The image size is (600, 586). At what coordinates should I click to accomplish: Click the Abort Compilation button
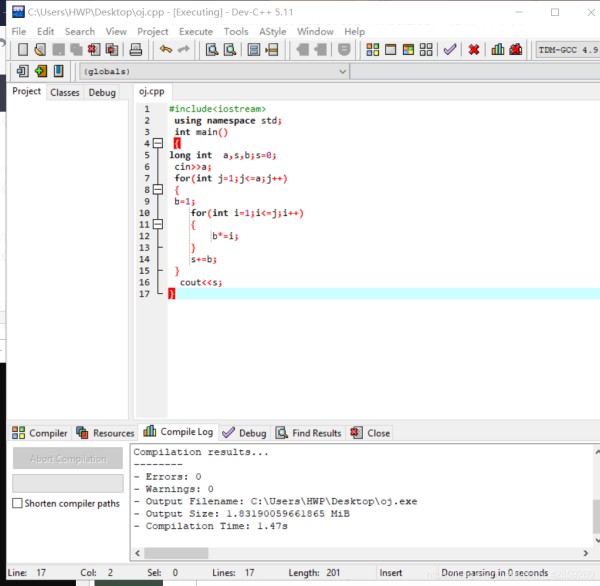point(68,458)
